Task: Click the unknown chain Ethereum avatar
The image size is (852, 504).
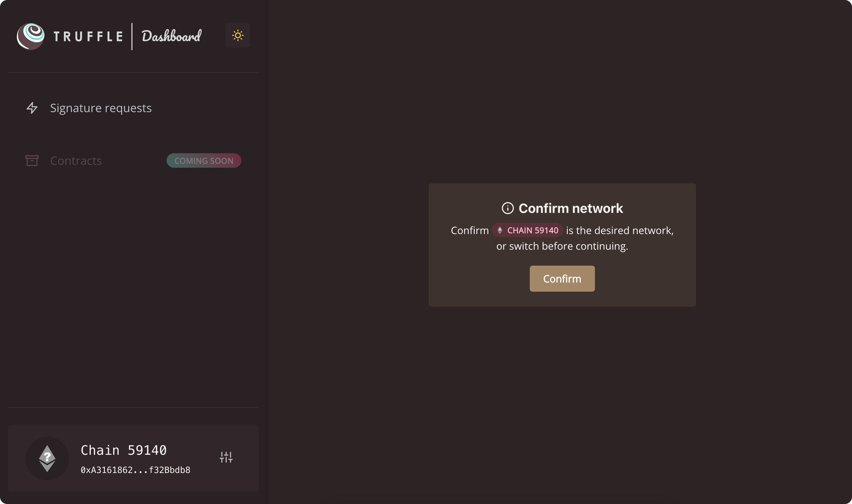Action: (47, 459)
